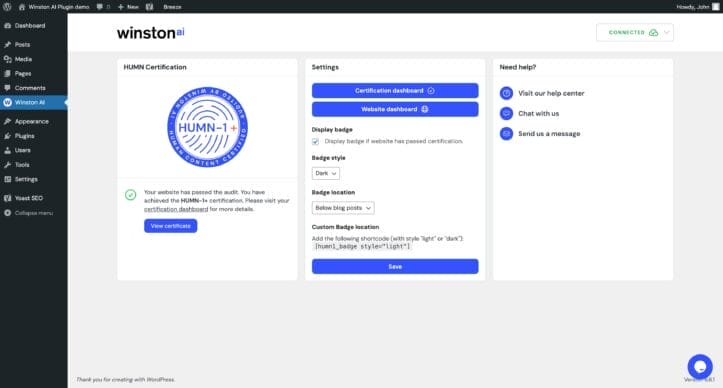The height and width of the screenshot is (388, 723).
Task: Click the winston ai logo
Action: coord(150,33)
